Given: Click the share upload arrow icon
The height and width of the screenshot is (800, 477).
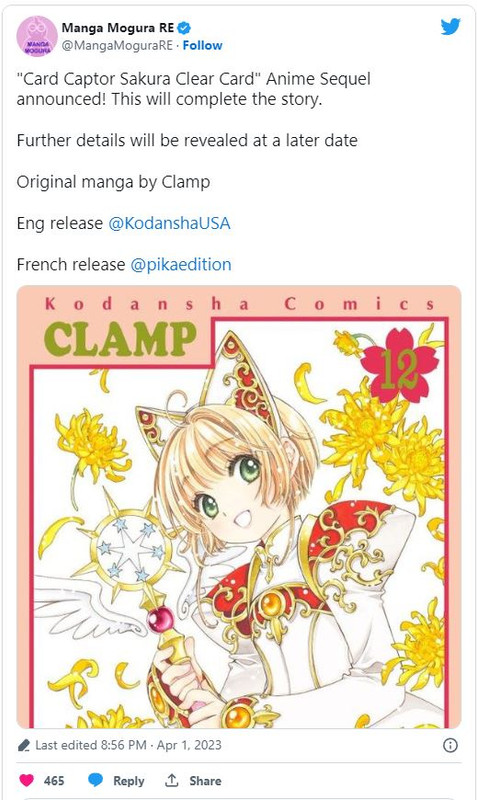Looking at the screenshot, I should [x=171, y=780].
